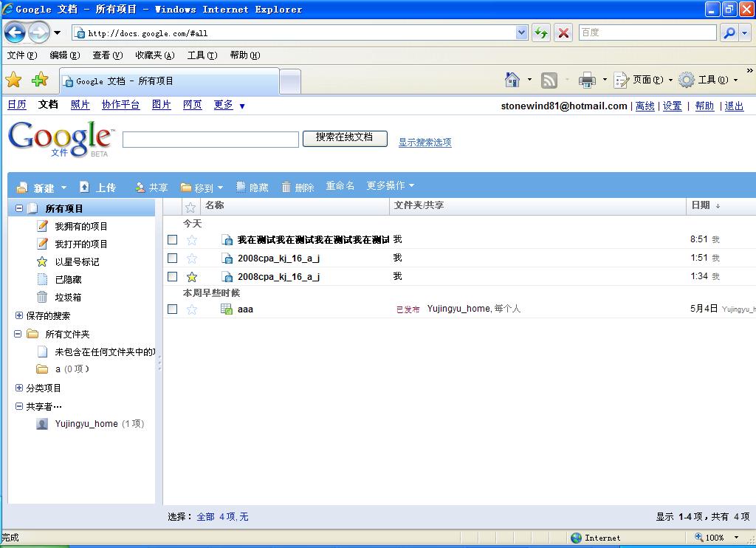The height and width of the screenshot is (548, 756).
Task: Click the spreadsheet icon of aaa
Action: [226, 309]
